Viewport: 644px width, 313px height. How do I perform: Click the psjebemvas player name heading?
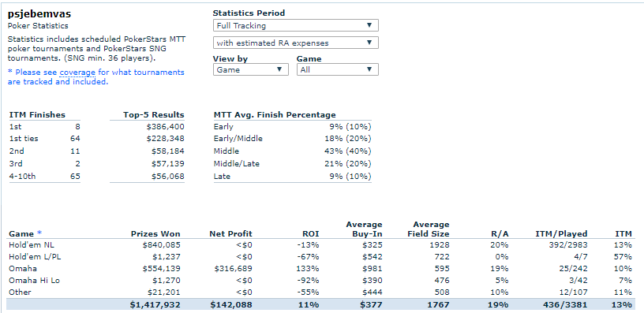(39, 14)
